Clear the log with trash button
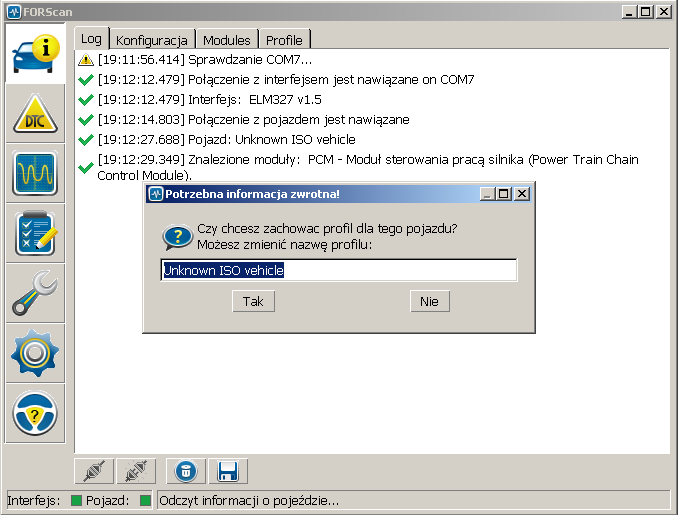The image size is (678, 515). pyautogui.click(x=185, y=471)
